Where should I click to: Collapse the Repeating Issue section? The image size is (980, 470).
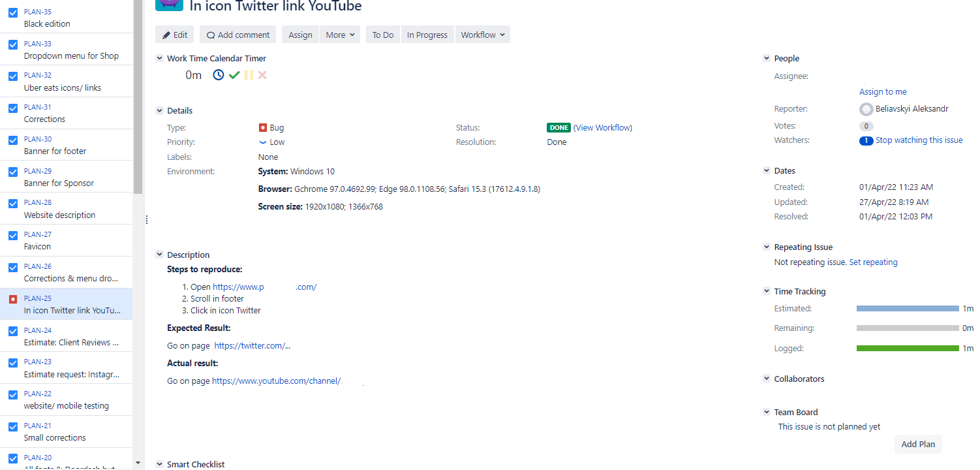click(x=767, y=247)
